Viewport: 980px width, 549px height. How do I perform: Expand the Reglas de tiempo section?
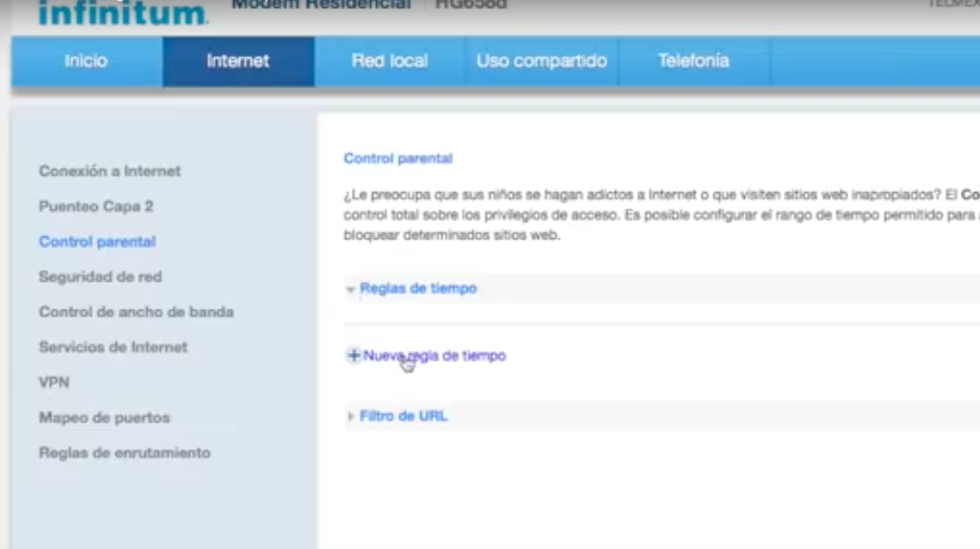(x=419, y=288)
